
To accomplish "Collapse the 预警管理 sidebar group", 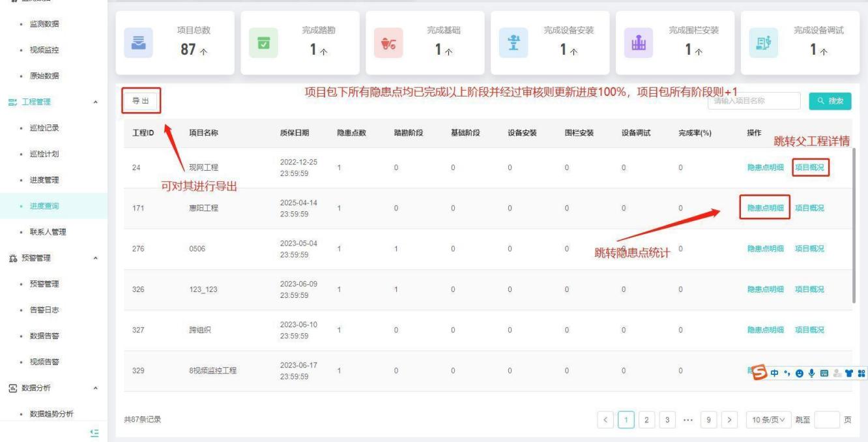I will [96, 258].
